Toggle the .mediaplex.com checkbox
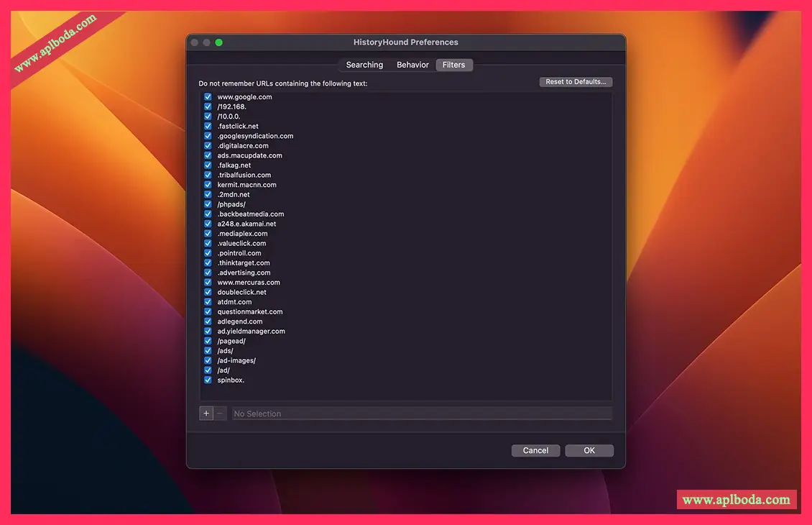812x525 pixels. 208,234
